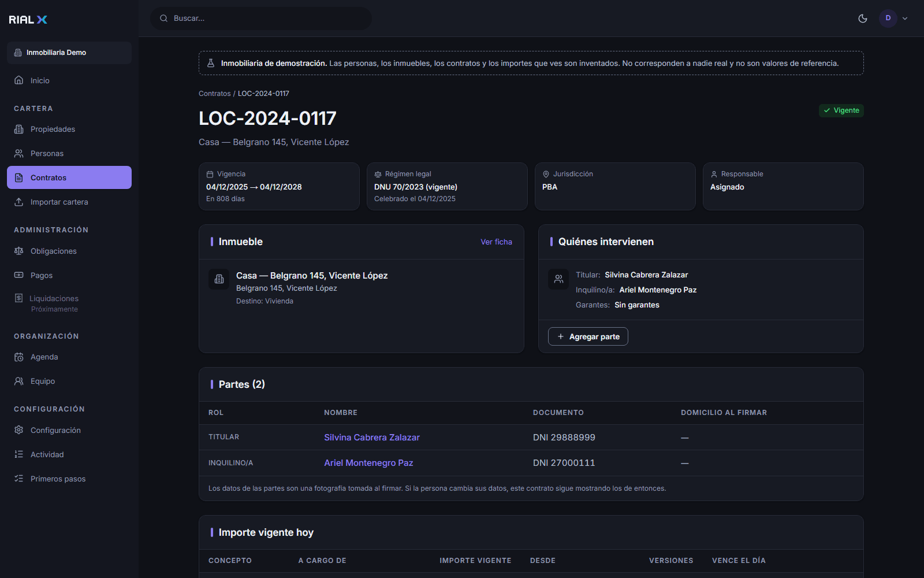Click the Titular name in Quiénes intervienen
924x578 pixels.
click(x=646, y=275)
